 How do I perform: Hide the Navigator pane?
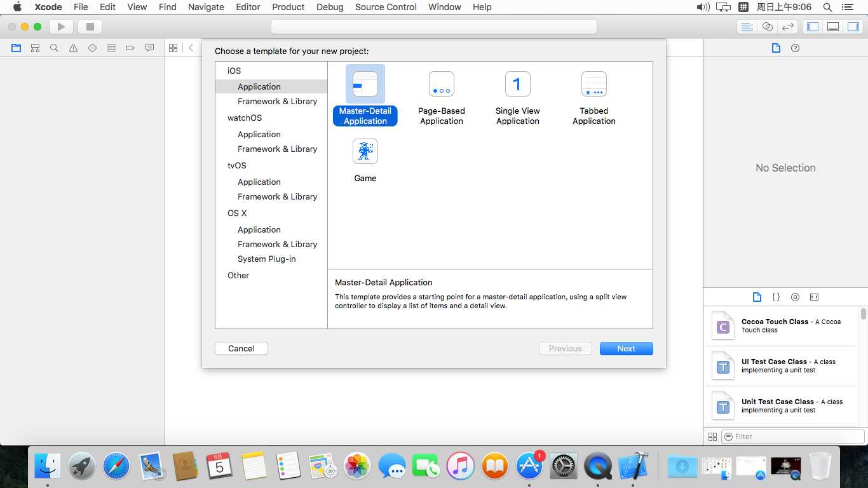point(812,27)
